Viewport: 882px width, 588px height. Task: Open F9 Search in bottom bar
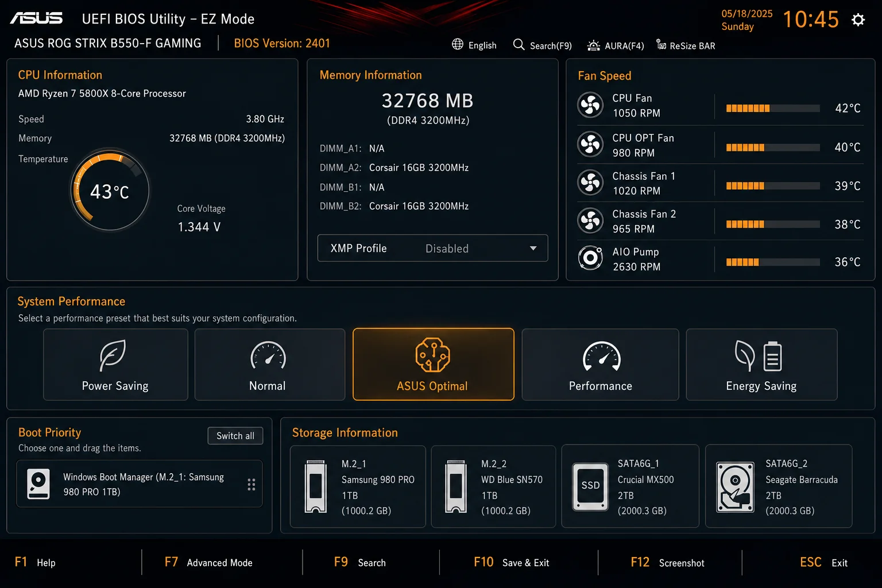click(360, 562)
